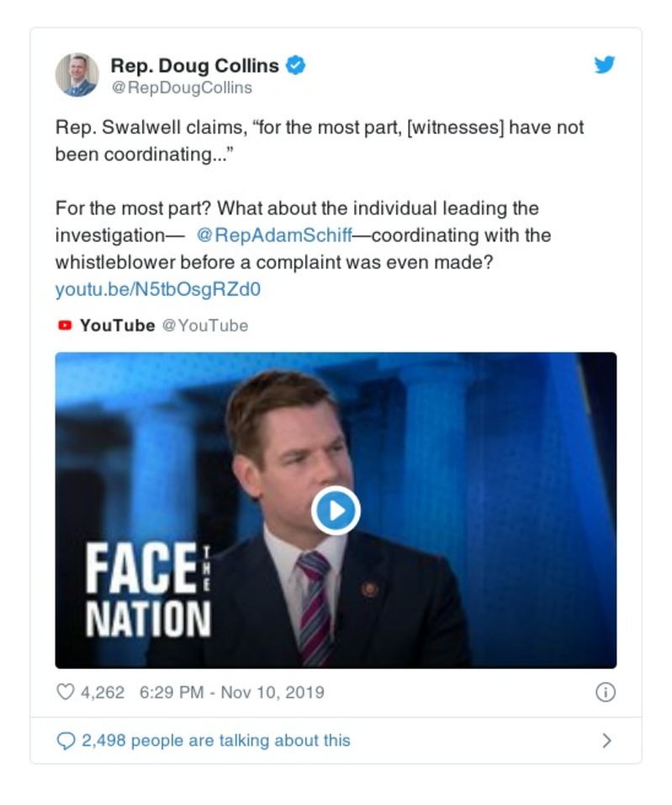This screenshot has width=672, height=805.
Task: Open Rep. Doug Collins profile avatar
Action: pos(77,75)
